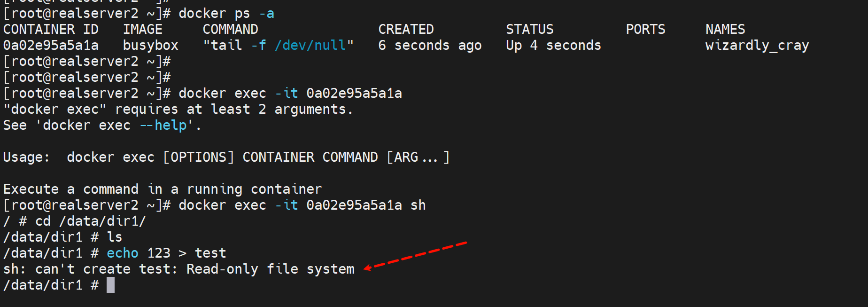
Task: Click the CONTAINER ID column header
Action: [x=51, y=29]
